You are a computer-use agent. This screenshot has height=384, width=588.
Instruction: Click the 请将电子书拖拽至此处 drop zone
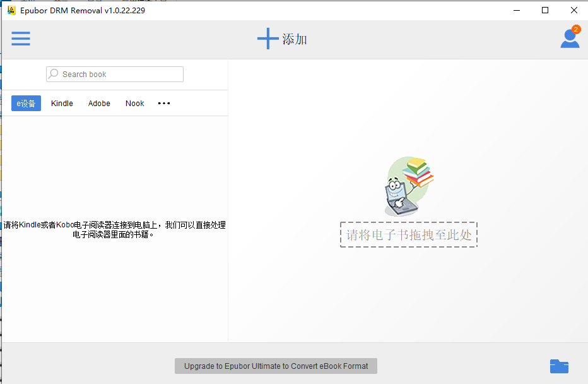pos(409,234)
